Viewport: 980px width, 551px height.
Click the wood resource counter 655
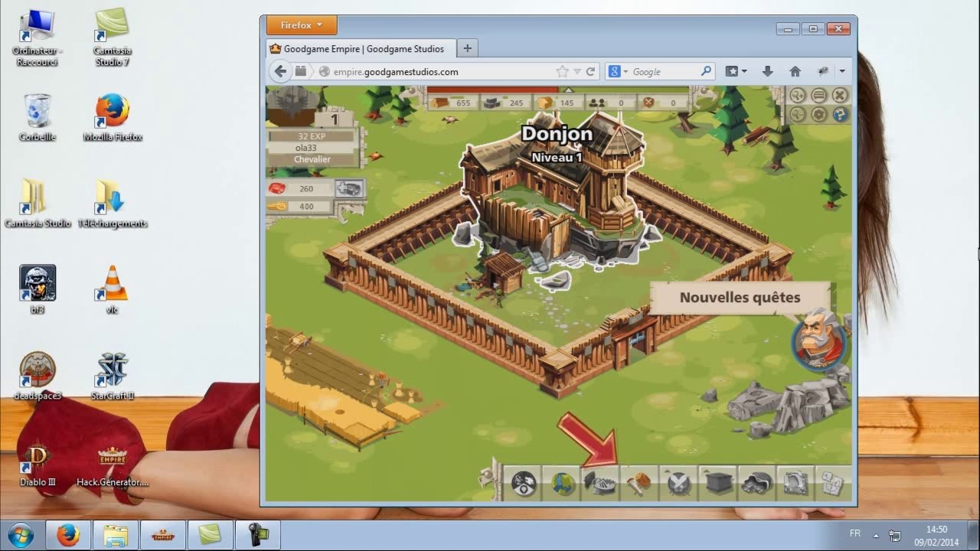[452, 103]
